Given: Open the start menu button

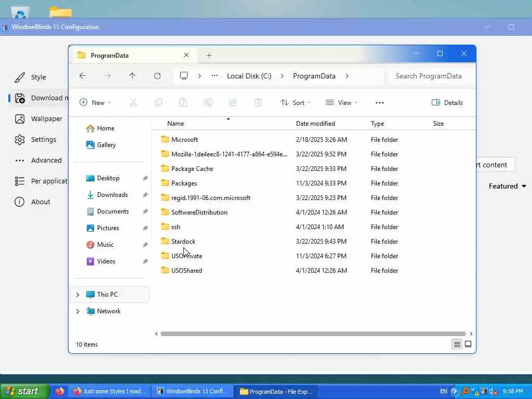Looking at the screenshot, I should (24, 391).
